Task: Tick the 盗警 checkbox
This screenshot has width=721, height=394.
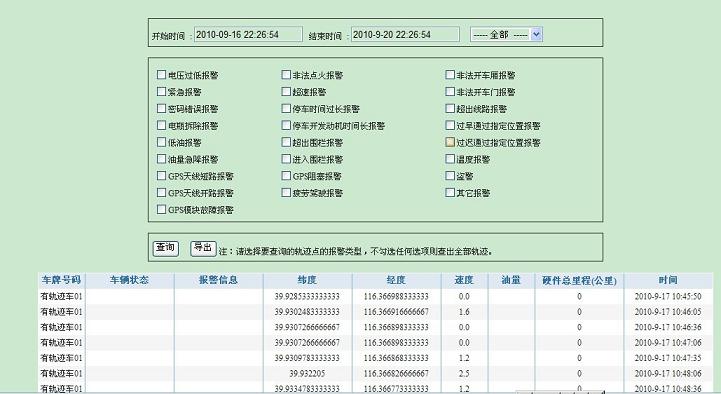Action: pos(450,176)
